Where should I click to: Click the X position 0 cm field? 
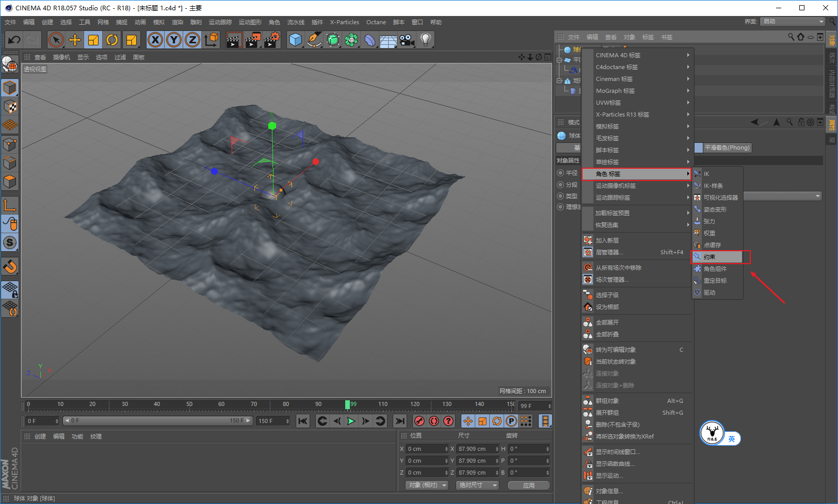(x=427, y=449)
